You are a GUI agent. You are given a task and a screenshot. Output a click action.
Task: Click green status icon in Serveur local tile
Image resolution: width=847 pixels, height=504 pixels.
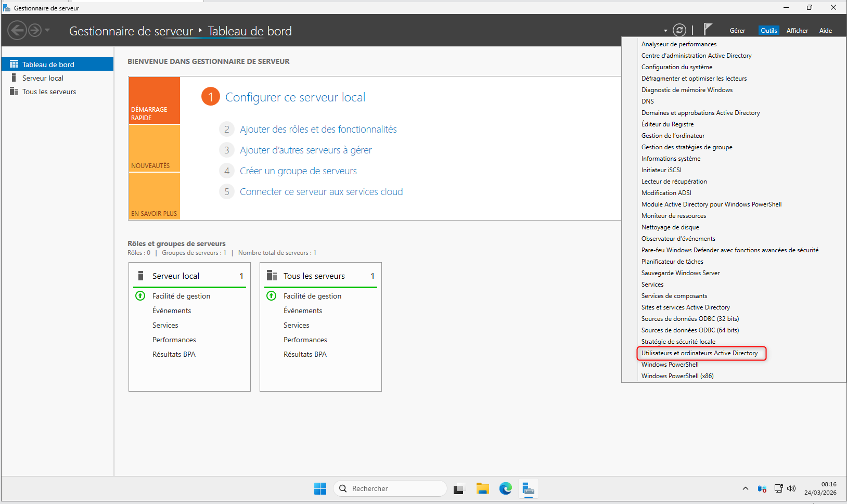click(x=140, y=296)
